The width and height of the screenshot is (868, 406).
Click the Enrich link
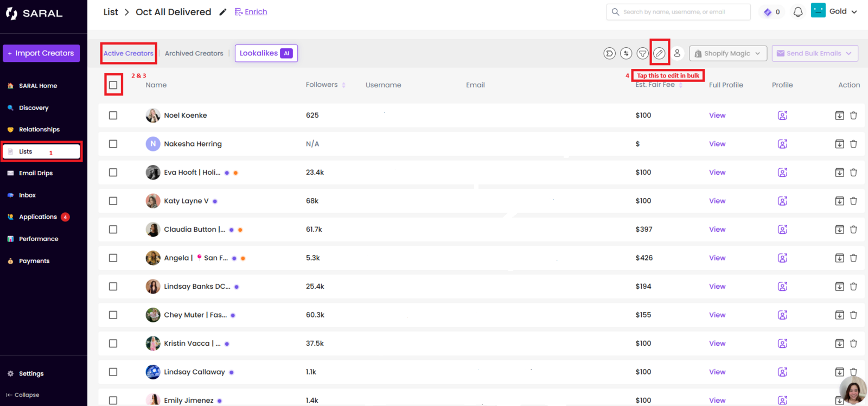[x=251, y=12]
